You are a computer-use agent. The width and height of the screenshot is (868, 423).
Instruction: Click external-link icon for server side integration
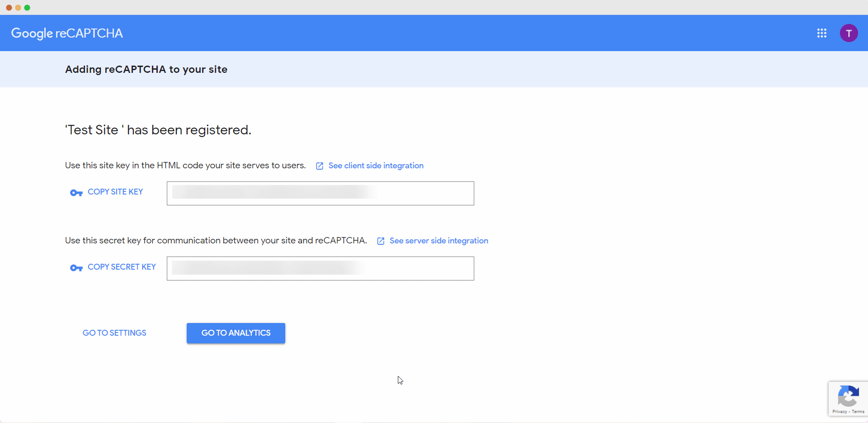click(x=381, y=241)
